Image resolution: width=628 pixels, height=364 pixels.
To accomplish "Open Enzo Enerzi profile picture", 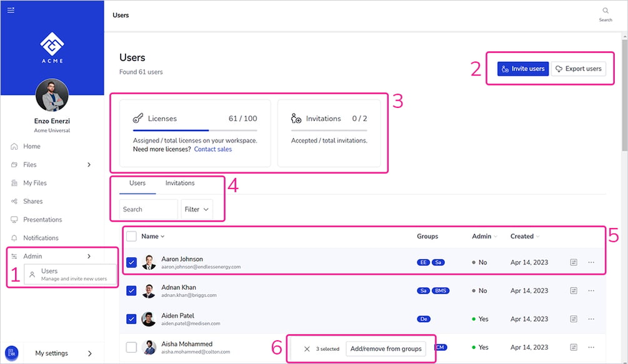I will pos(52,95).
